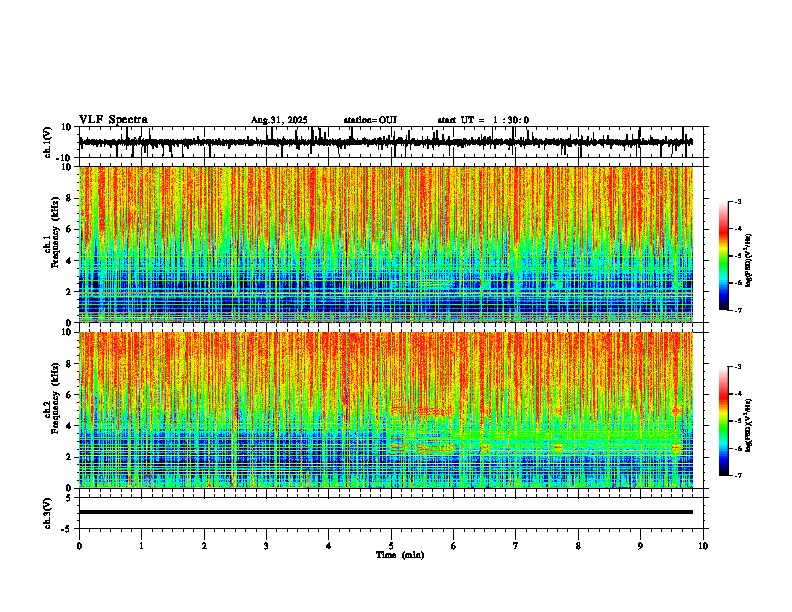Click the ch.1 voltage waveform trace panel

(391, 142)
